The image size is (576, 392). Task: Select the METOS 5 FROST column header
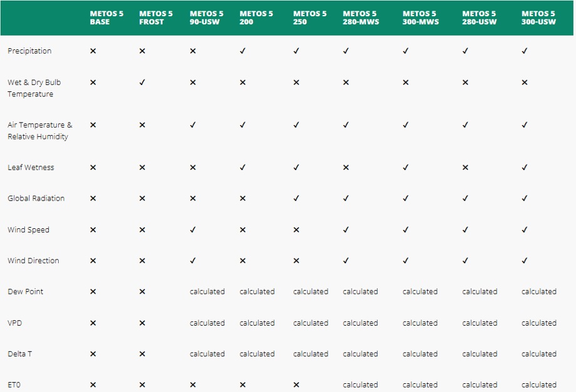pyautogui.click(x=156, y=18)
